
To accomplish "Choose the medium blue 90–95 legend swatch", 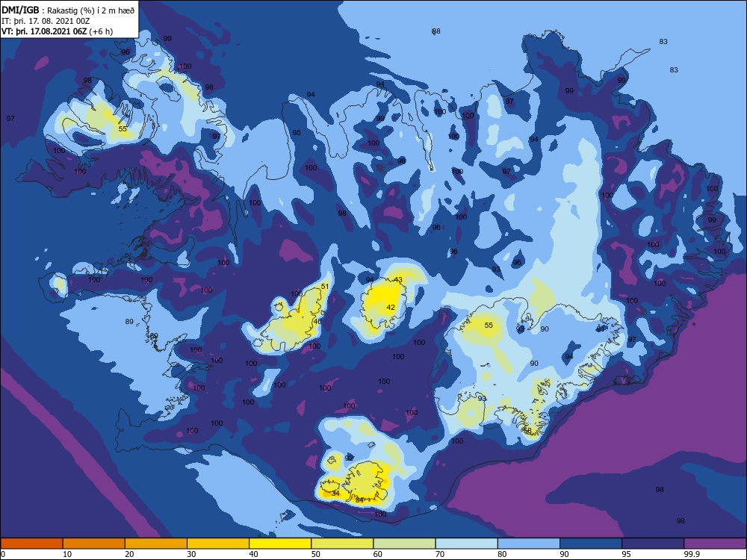I will [591, 544].
